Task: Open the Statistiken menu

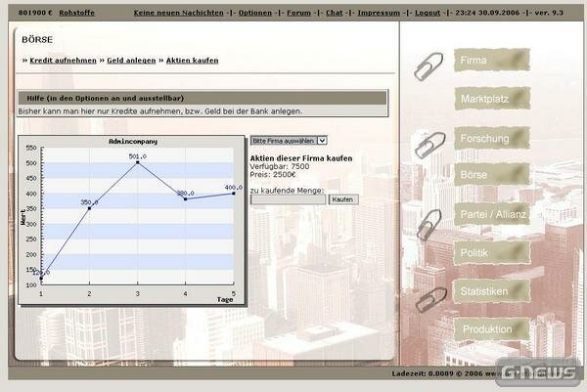Action: click(492, 291)
